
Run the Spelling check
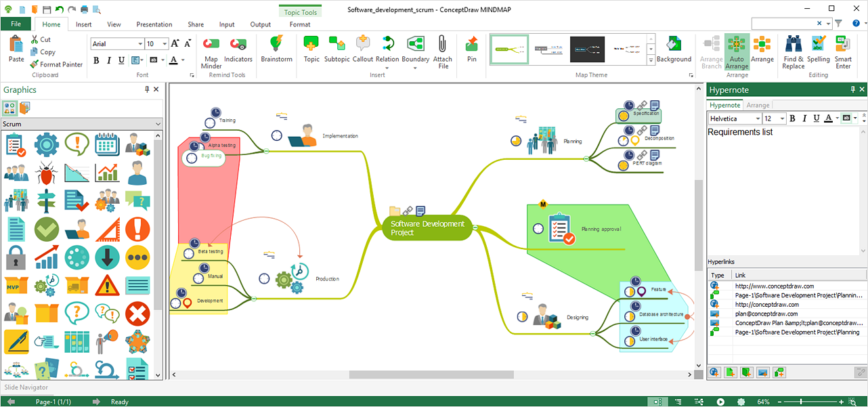pos(818,50)
